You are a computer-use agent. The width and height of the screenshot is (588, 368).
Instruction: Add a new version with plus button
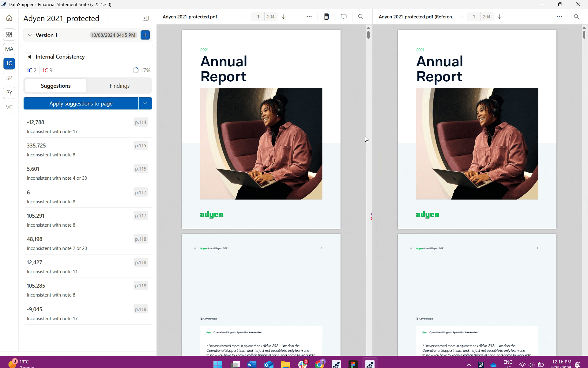click(x=145, y=35)
